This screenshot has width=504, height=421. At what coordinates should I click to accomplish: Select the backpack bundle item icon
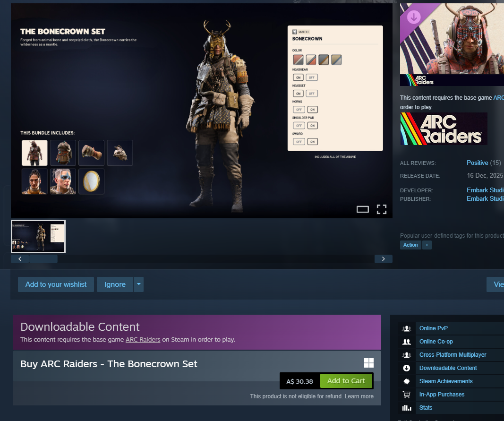[63, 153]
